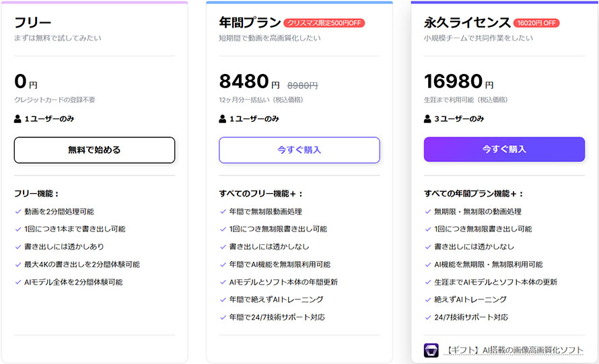The width and height of the screenshot is (599, 364).
Task: Open the 【ギフト】AI搭載の画像高画質化ソフト link
Action: tap(514, 351)
